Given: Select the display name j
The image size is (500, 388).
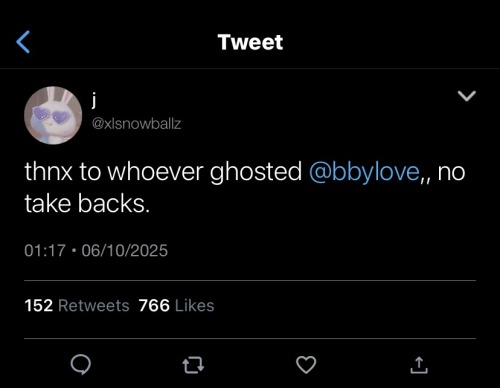Looking at the screenshot, I should tap(94, 100).
